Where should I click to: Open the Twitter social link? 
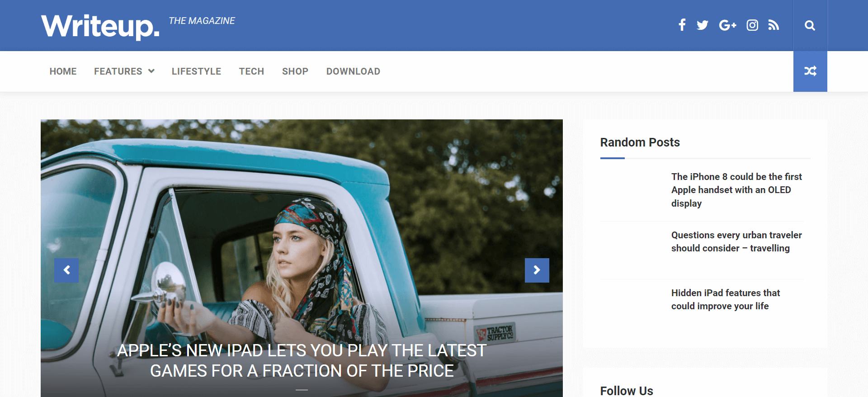click(x=702, y=25)
